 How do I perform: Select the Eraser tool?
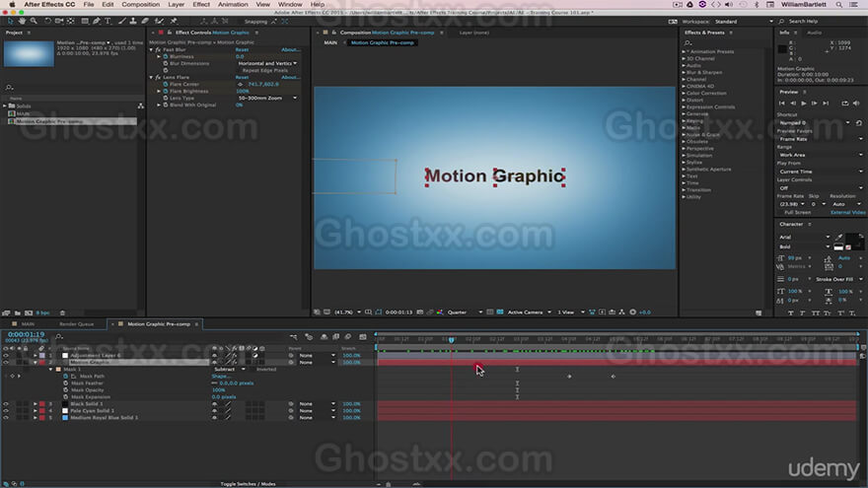(x=145, y=21)
